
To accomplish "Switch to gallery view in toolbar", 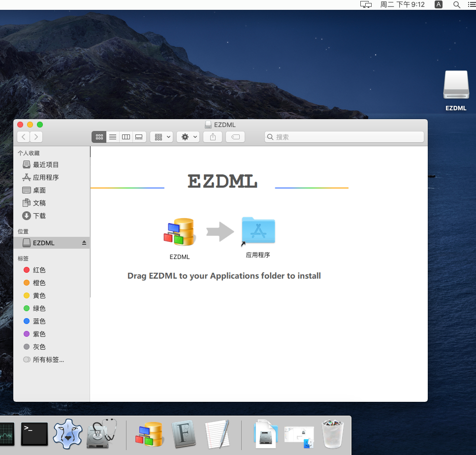I will (x=139, y=137).
